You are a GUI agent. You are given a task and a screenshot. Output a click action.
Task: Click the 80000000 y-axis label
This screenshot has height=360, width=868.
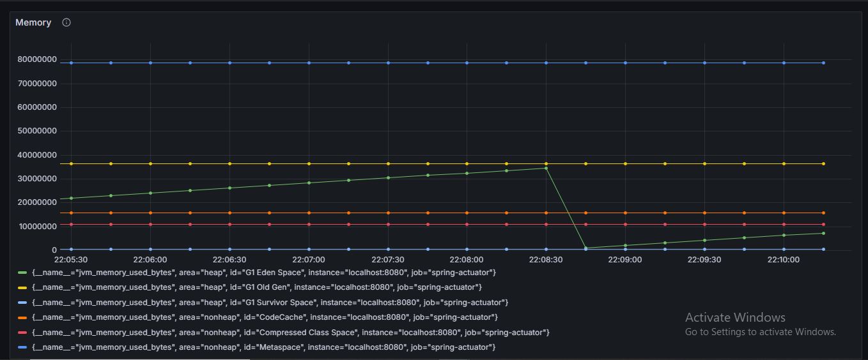tap(37, 59)
